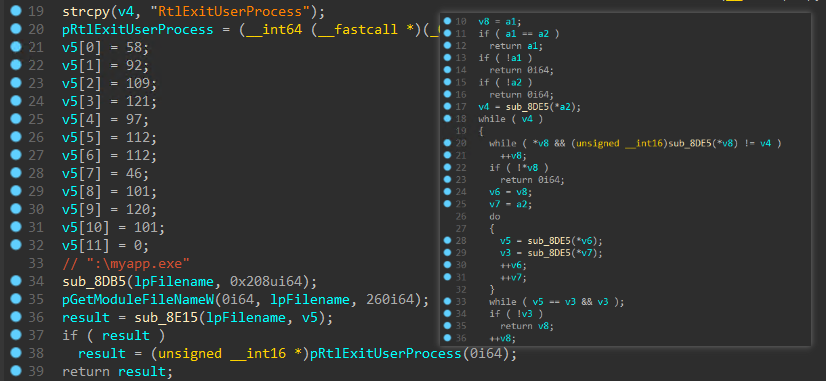826x381 pixels.
Task: Click blue dot on pGetModuleFileNameW line 35
Action: coord(15,299)
